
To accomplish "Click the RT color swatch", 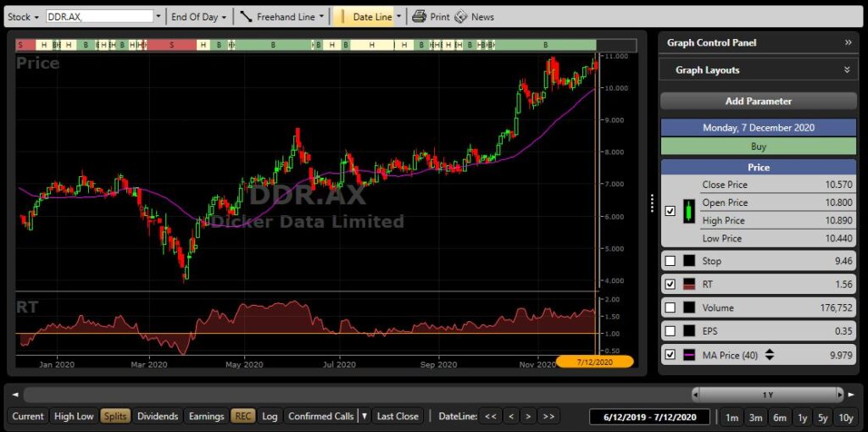I will 688,285.
